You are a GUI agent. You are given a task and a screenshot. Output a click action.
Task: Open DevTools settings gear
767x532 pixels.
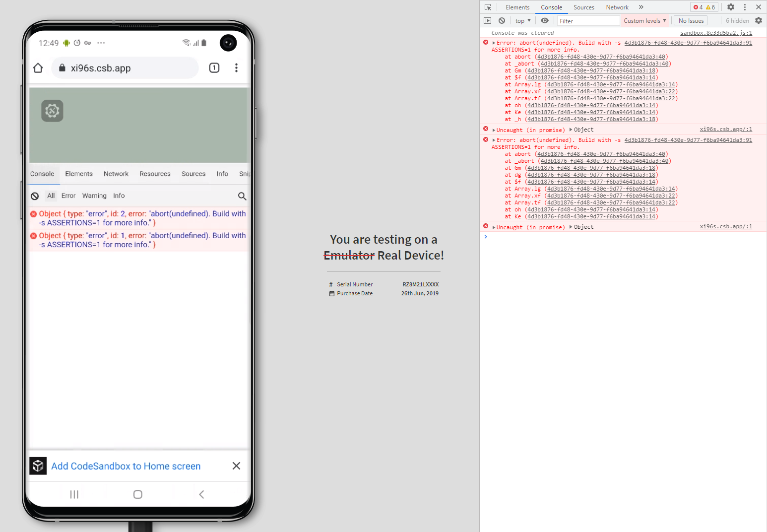tap(731, 7)
